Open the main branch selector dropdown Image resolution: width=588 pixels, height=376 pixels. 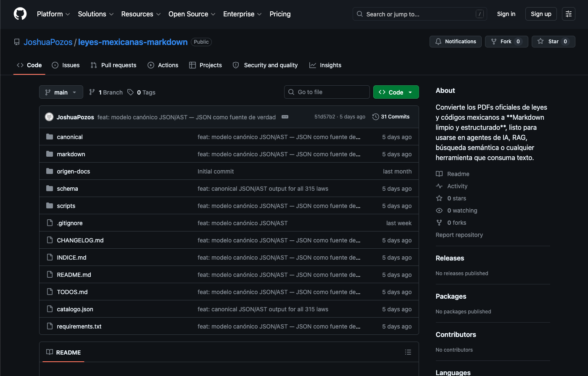pos(61,92)
